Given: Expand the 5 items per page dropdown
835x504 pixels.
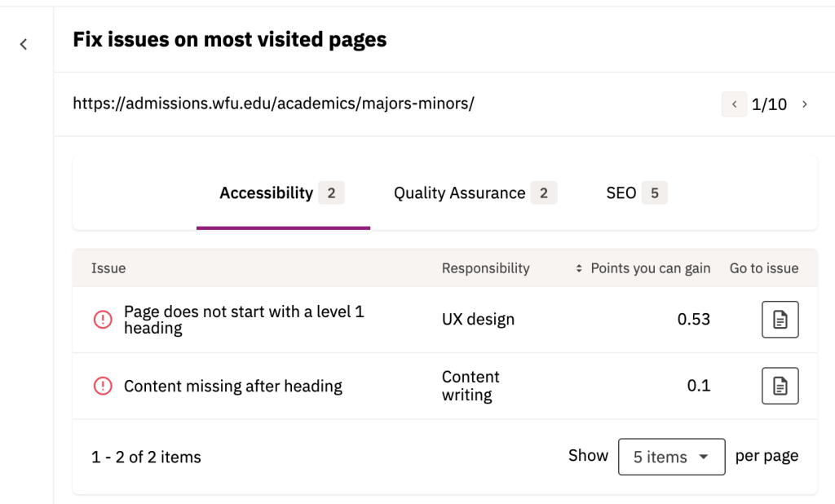Looking at the screenshot, I should (671, 457).
